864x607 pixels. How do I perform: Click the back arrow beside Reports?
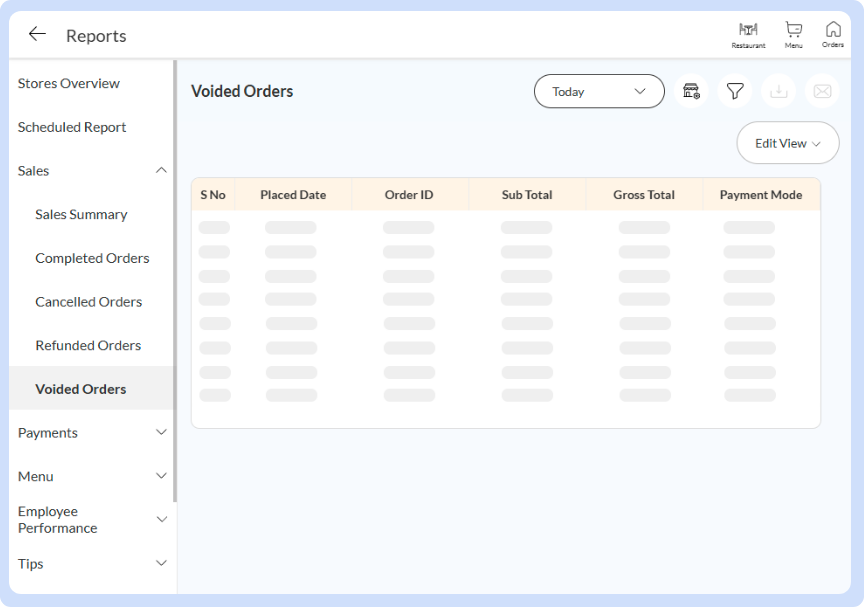[37, 35]
